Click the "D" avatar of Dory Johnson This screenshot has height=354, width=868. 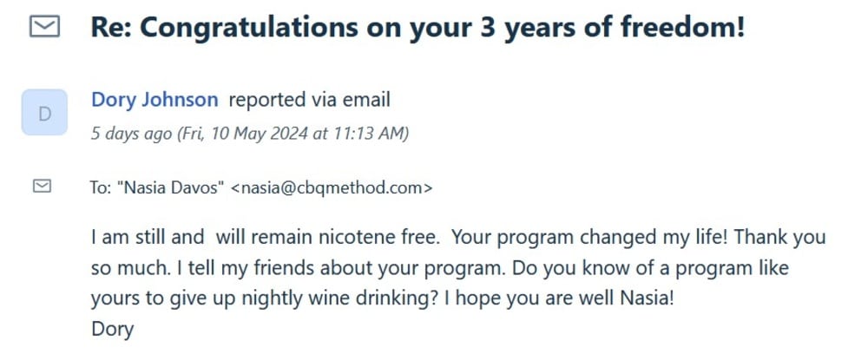(x=45, y=112)
